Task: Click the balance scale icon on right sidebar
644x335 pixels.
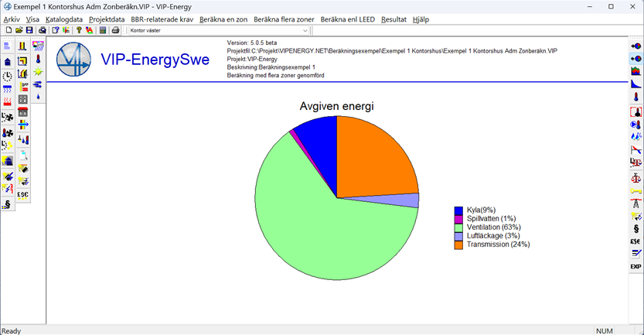Action: (x=635, y=178)
